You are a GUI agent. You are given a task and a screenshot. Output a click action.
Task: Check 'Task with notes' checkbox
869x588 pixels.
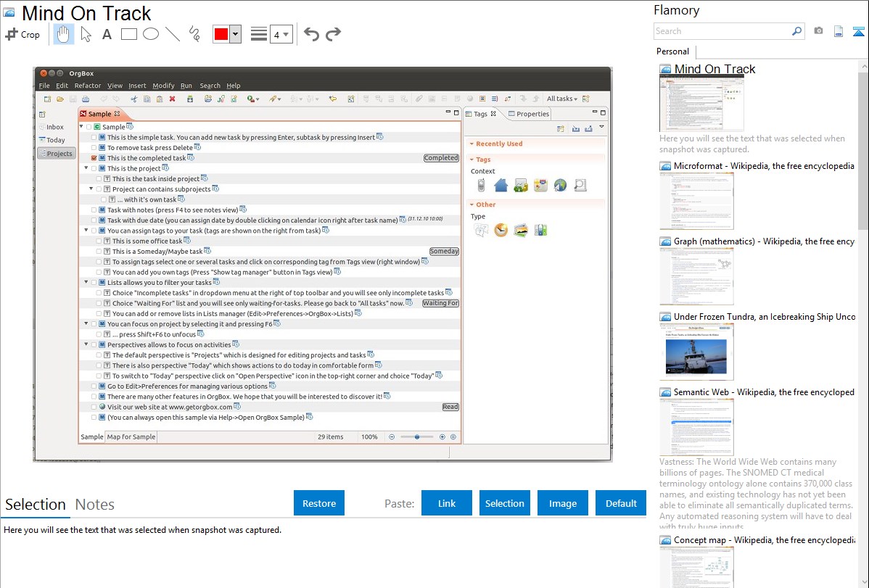coord(94,210)
